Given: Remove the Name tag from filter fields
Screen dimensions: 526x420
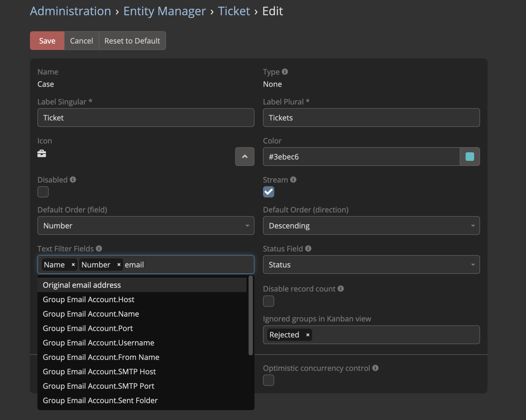Looking at the screenshot, I should tap(73, 265).
